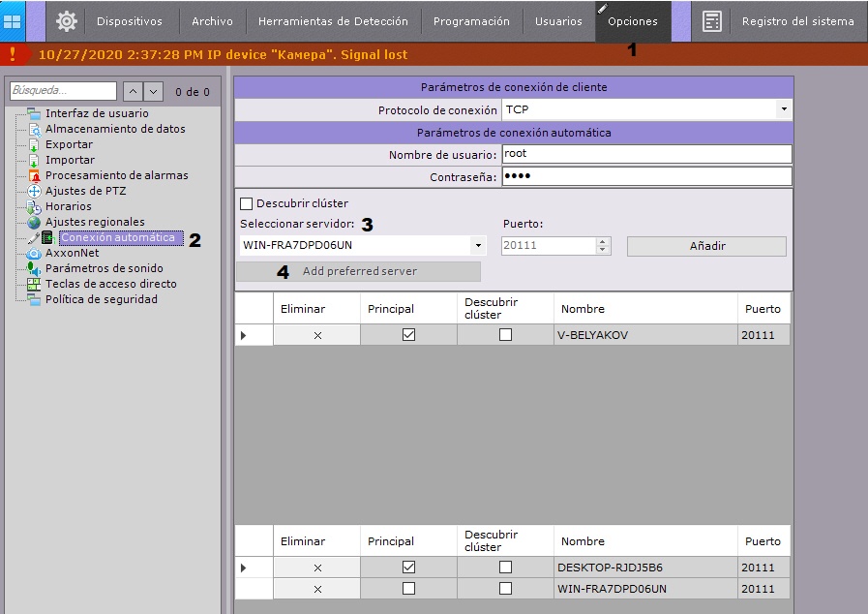Uncheck Principal for V-BELYAKOV server
The width and height of the screenshot is (868, 614).
(408, 335)
